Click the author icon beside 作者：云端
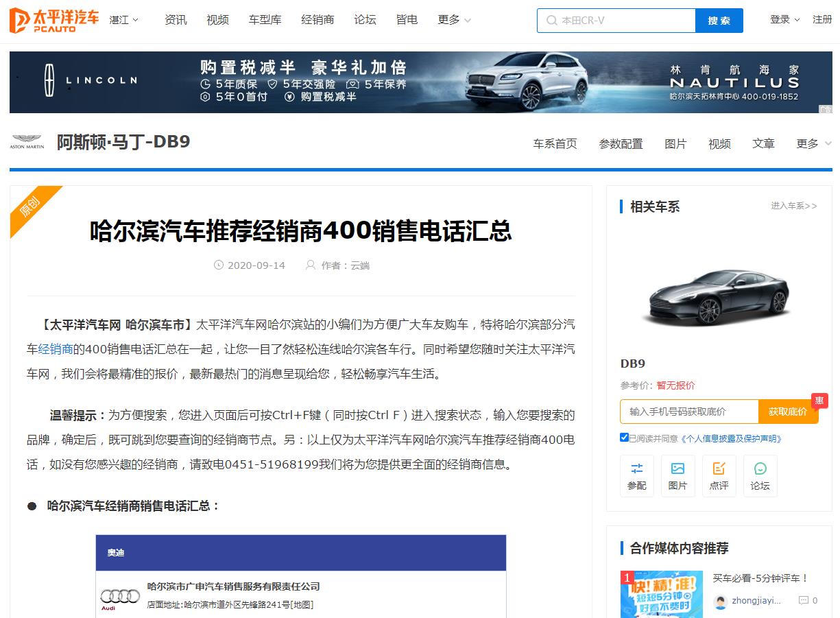Image resolution: width=840 pixels, height=618 pixels. tap(311, 265)
